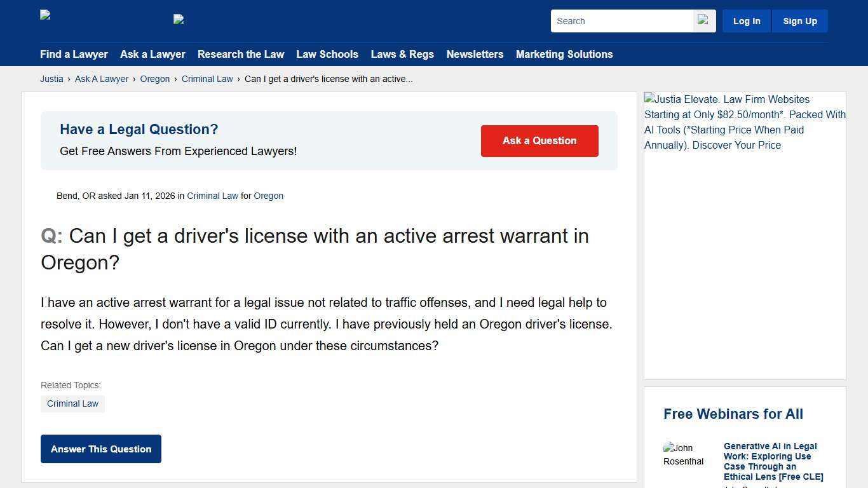Viewport: 868px width, 488px height.
Task: Click the Criminal Law related topic tag
Action: pyautogui.click(x=72, y=403)
